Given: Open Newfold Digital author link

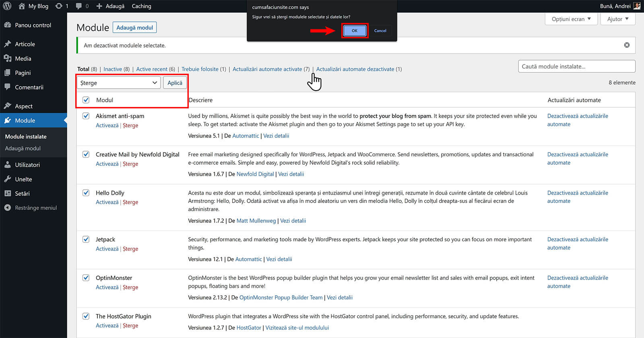Looking at the screenshot, I should [x=255, y=174].
